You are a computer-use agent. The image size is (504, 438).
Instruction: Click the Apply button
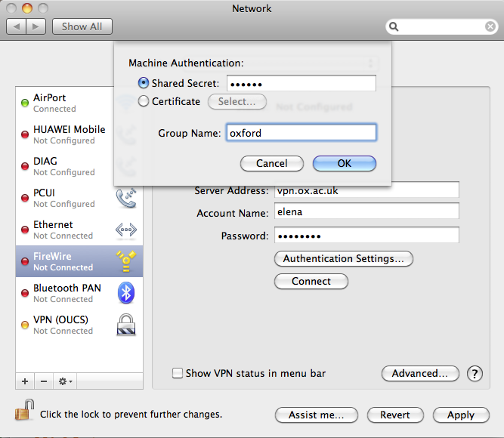(461, 415)
